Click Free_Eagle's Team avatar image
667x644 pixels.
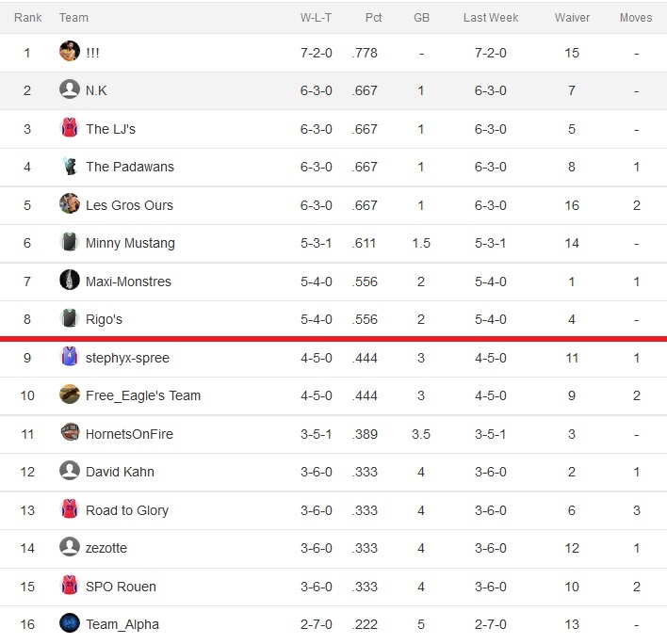point(70,394)
